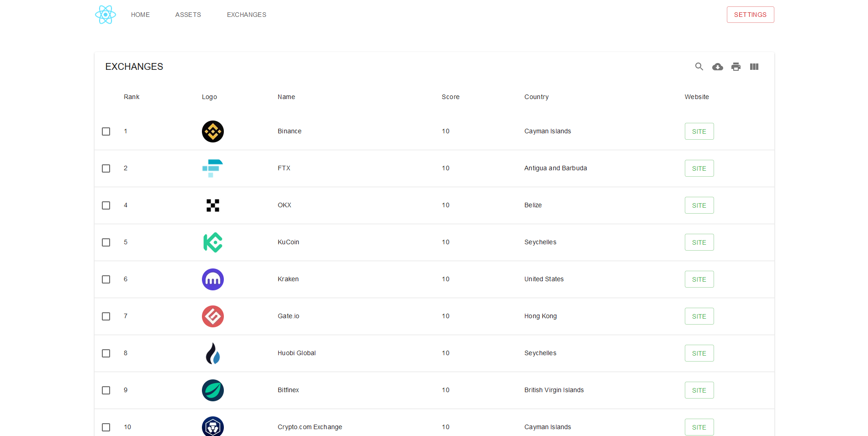Image resolution: width=868 pixels, height=436 pixels.
Task: Check the checkbox for the Binance row
Action: pos(106,131)
